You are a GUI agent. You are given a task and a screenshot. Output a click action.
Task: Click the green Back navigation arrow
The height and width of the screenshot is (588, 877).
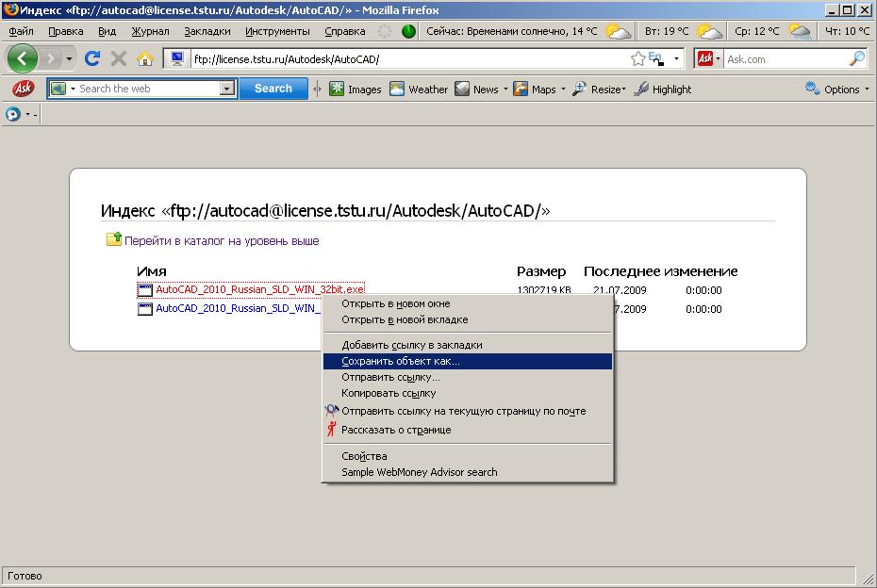coord(23,58)
